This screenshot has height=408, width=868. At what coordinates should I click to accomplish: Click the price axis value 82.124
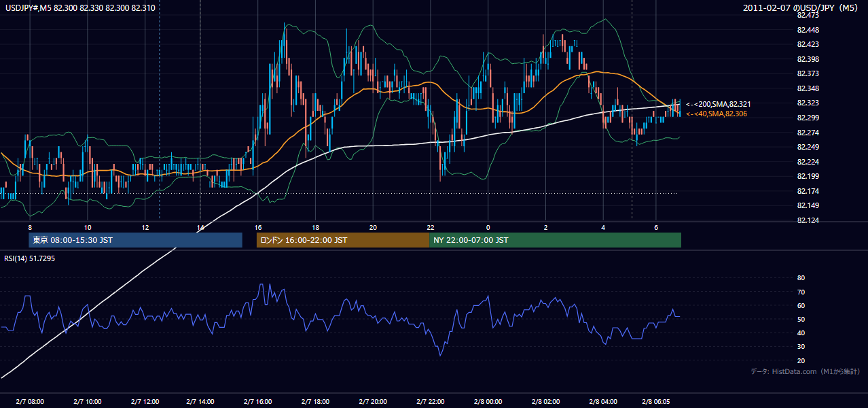(x=808, y=220)
